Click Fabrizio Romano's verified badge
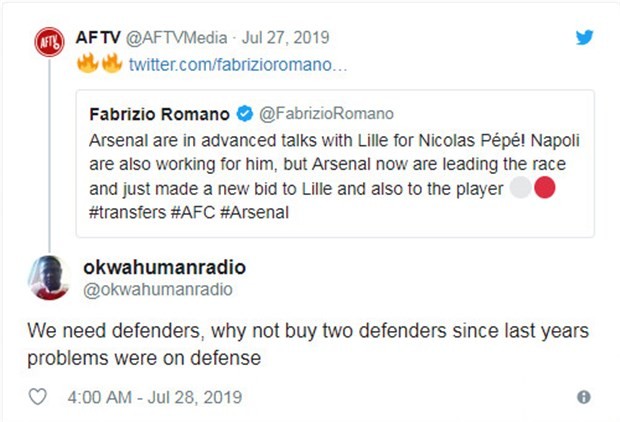 tap(246, 114)
